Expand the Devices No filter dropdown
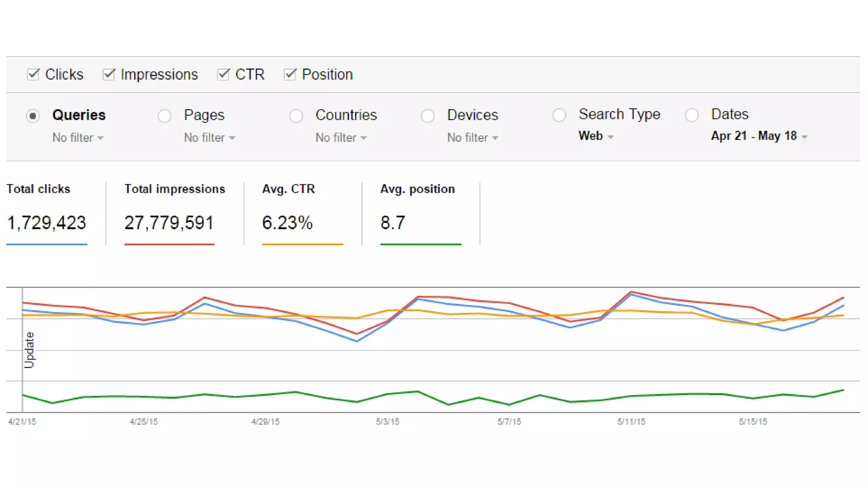This screenshot has height=488, width=868. (x=473, y=138)
